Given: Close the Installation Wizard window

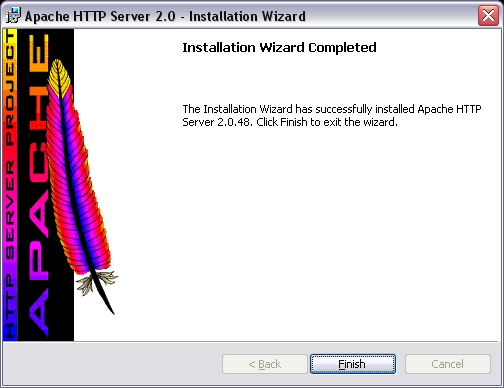Looking at the screenshot, I should pos(488,15).
